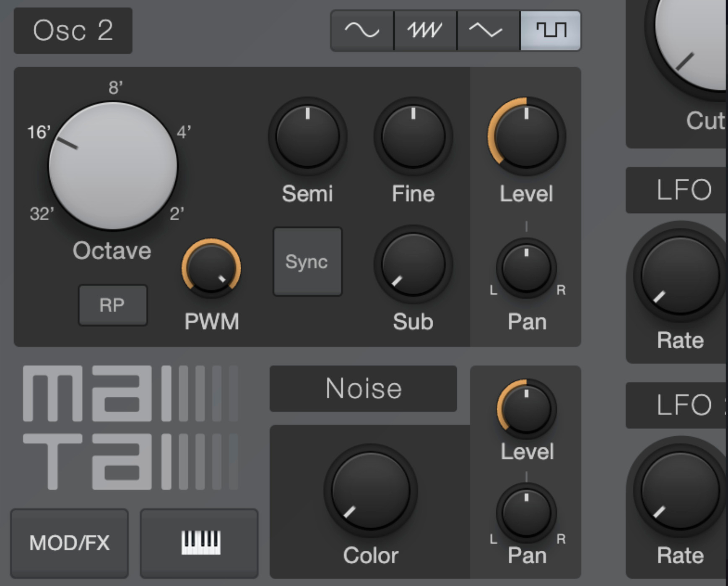Select the sine waveform for Osc 2
This screenshot has height=586, width=728.
[362, 31]
